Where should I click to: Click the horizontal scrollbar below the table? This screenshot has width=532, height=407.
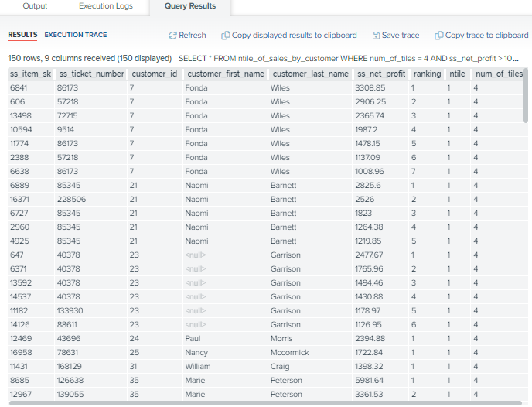point(265,403)
